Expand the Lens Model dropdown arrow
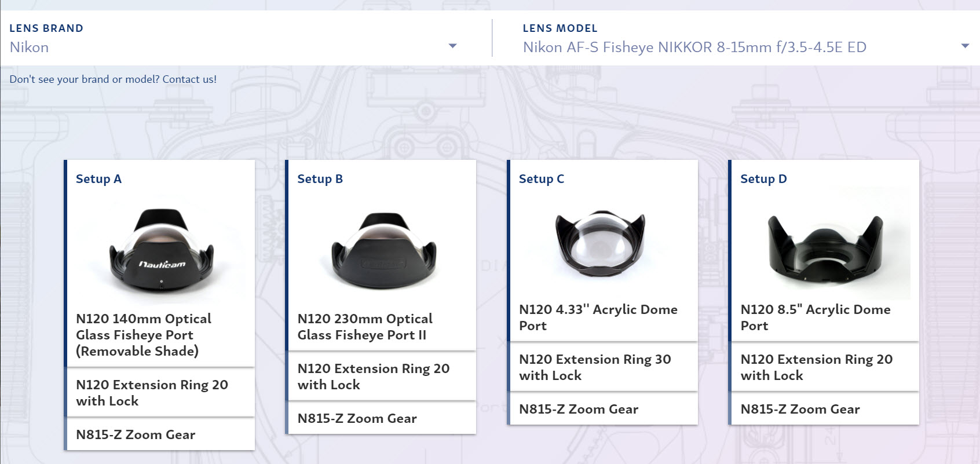The width and height of the screenshot is (980, 464). pyautogui.click(x=965, y=46)
